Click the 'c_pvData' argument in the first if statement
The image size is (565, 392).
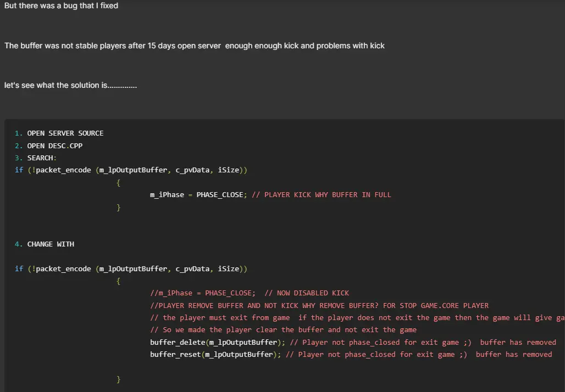(192, 170)
